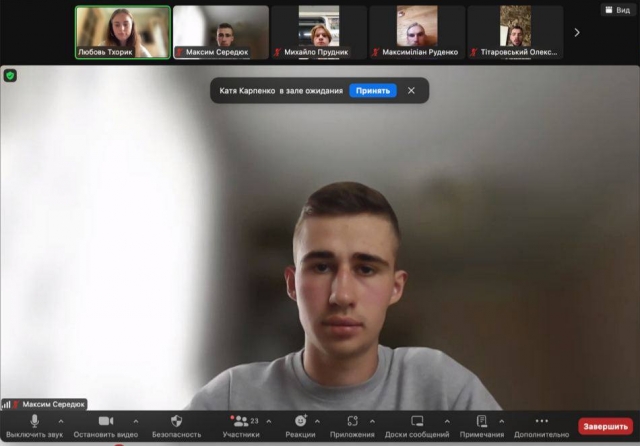Viewport: 640px width, 446px height.
Task: Open the Безопасность shield menu
Action: coord(176,426)
